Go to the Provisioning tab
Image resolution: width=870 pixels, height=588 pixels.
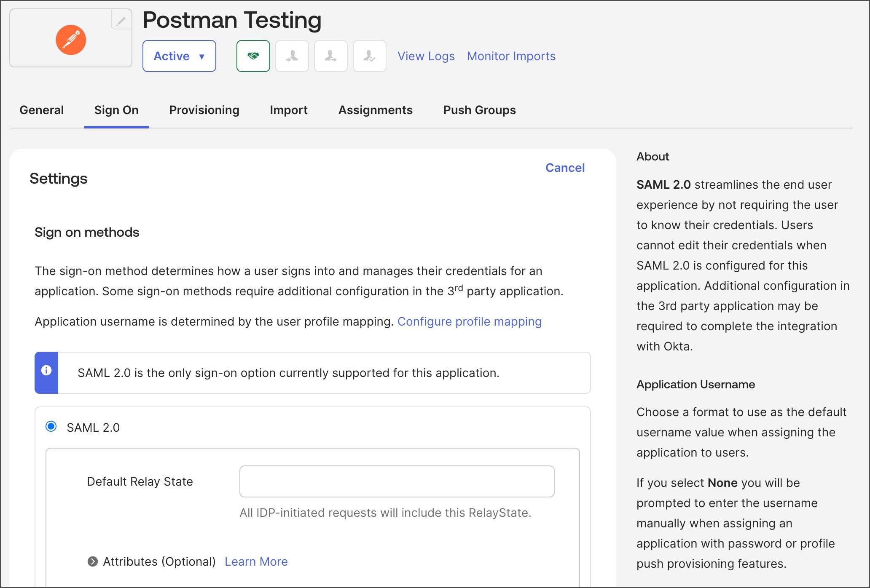(x=204, y=110)
